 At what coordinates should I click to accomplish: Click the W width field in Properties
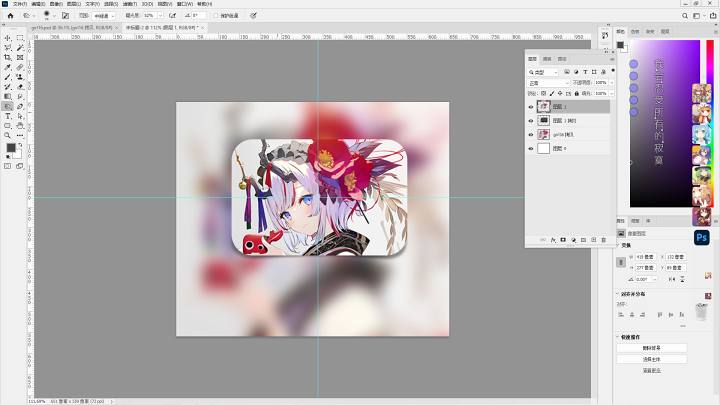pos(646,257)
